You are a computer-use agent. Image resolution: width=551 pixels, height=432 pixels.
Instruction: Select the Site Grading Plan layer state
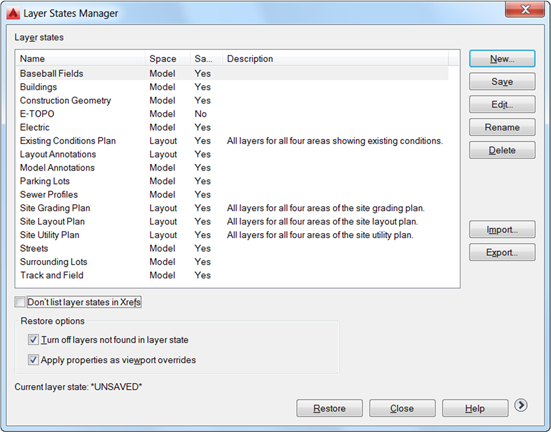point(232,208)
